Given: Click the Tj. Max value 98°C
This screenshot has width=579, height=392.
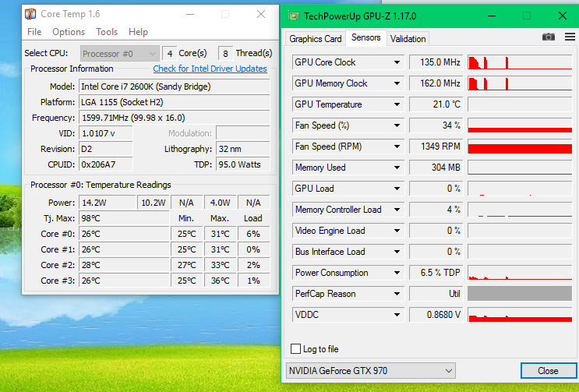Looking at the screenshot, I should [124, 218].
